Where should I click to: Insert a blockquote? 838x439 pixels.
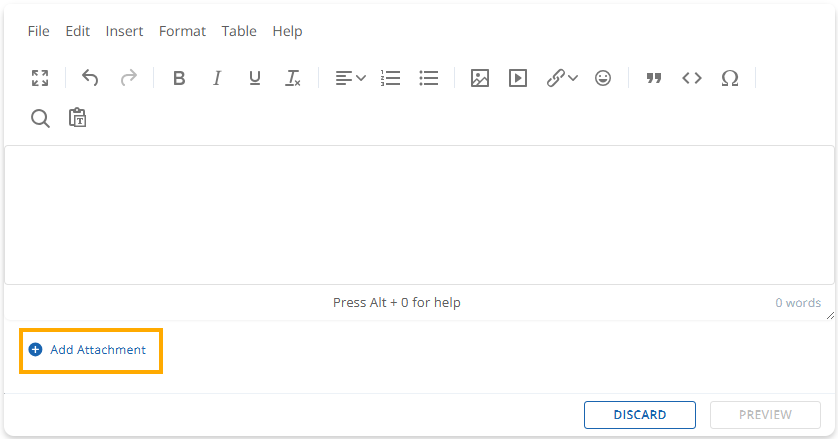[654, 78]
